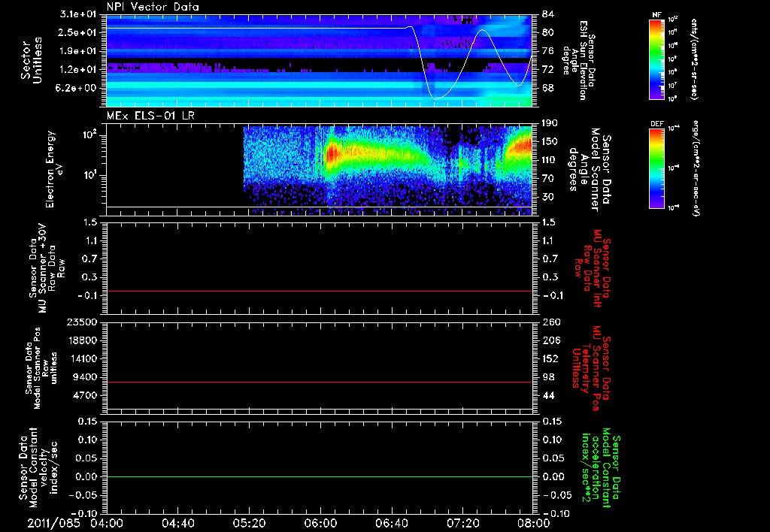Click the 150 scanner angle tick label
Viewport: 770px width, 532px height.
[550, 142]
